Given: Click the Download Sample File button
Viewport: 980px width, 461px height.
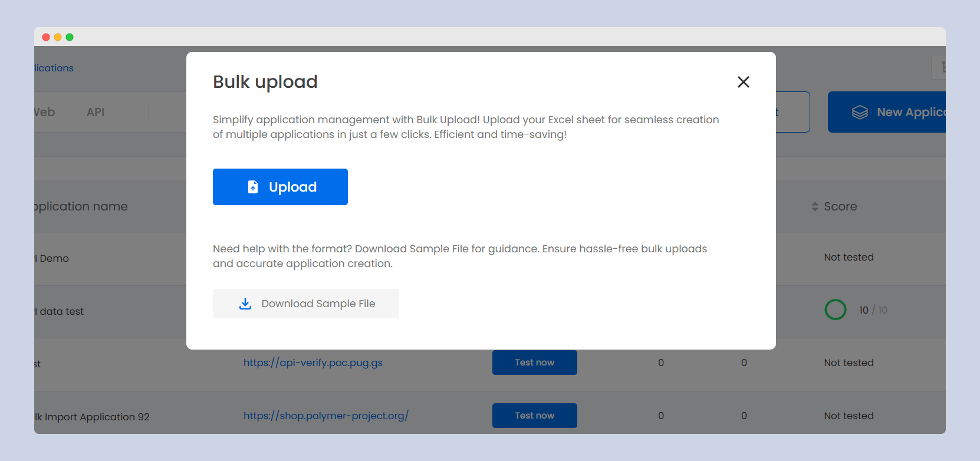Looking at the screenshot, I should 305,304.
